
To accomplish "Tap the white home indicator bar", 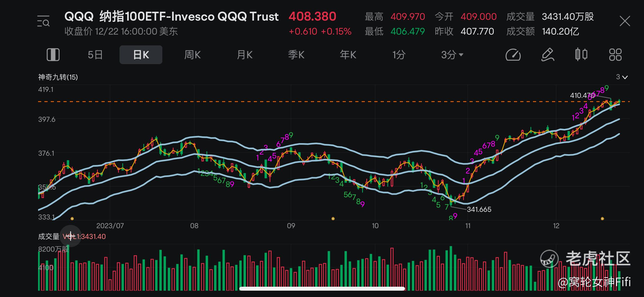I will (322, 289).
